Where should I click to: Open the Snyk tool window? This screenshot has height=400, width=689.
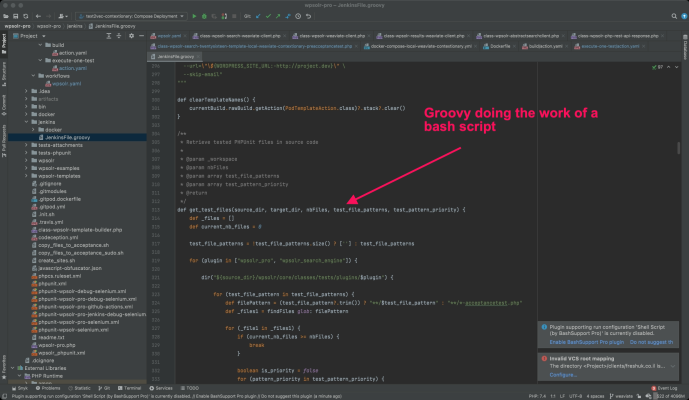pyautogui.click(x=20, y=388)
